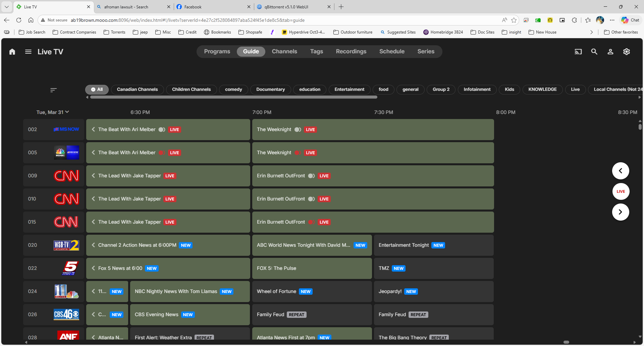Image resolution: width=644 pixels, height=346 pixels.
Task: Open the Live TV search icon
Action: click(594, 52)
